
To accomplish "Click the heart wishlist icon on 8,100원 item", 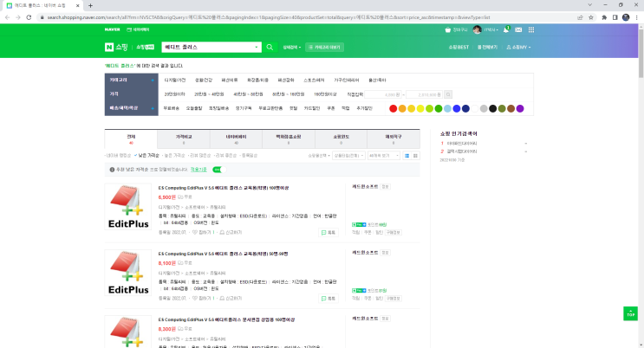I will click(x=195, y=299).
